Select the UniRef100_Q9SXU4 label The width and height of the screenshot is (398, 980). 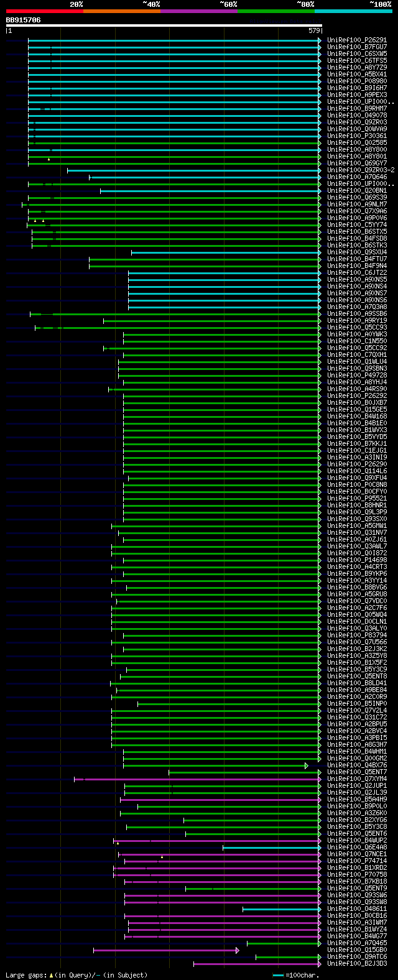click(x=357, y=252)
